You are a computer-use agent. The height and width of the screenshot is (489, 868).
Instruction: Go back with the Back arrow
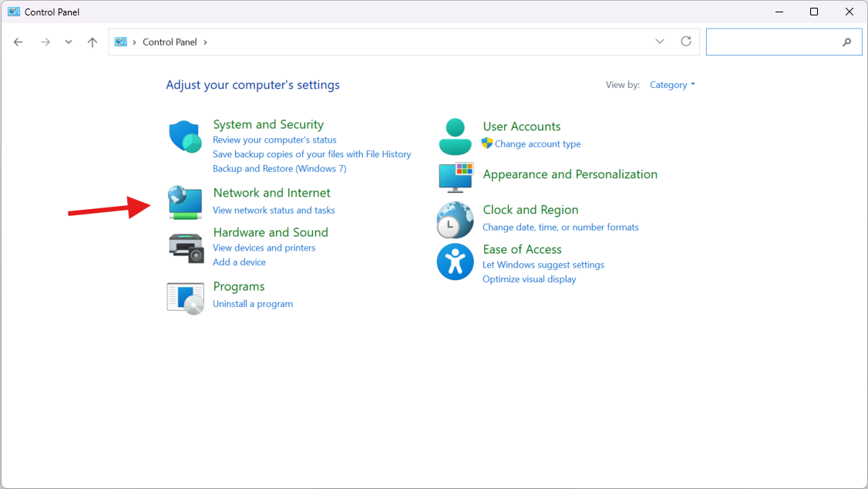[x=19, y=42]
